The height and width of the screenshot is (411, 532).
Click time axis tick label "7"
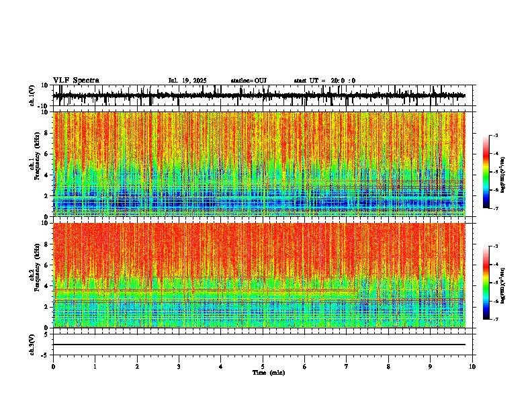tap(347, 367)
